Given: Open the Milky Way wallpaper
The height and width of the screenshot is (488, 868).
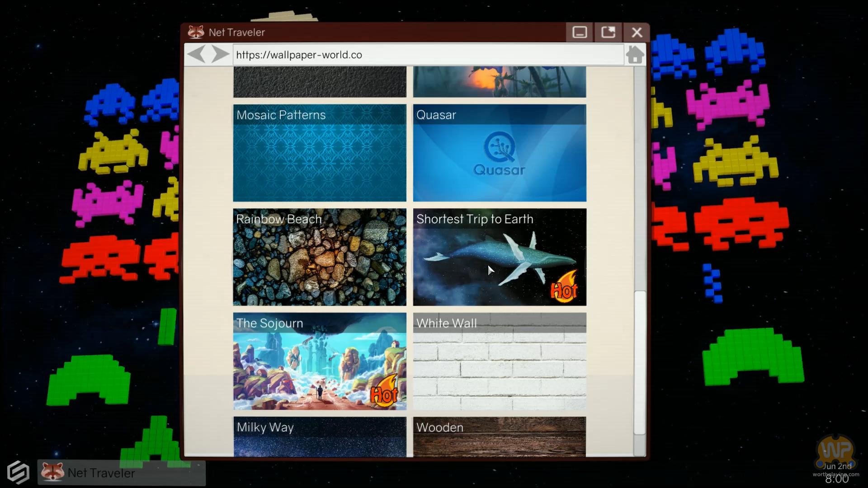Looking at the screenshot, I should click(x=320, y=436).
